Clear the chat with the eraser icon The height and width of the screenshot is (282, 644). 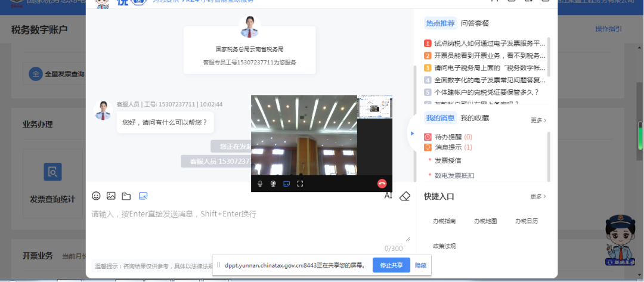pyautogui.click(x=404, y=196)
